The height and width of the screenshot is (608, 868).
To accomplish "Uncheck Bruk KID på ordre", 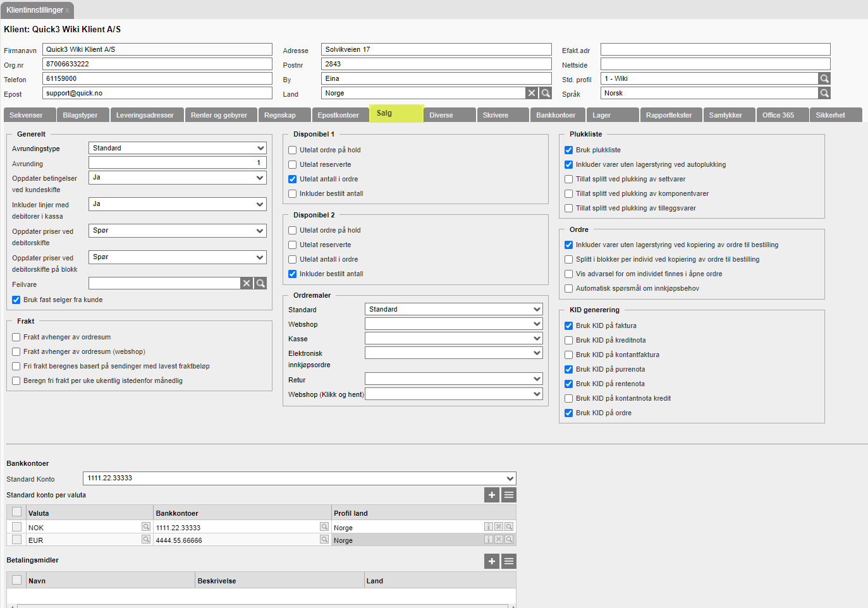I will click(568, 413).
